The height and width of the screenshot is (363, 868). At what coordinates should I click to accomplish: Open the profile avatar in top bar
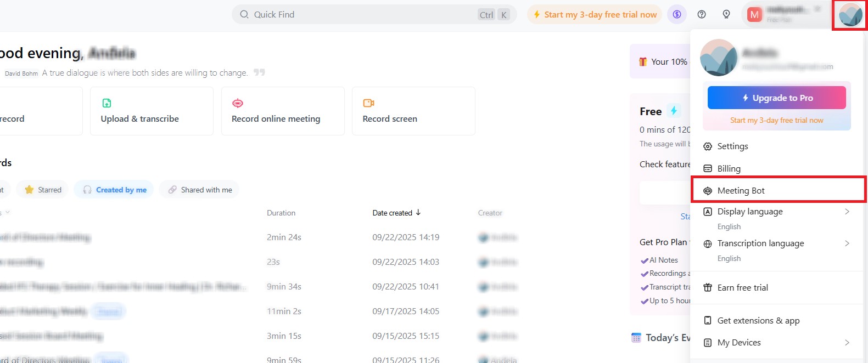tap(850, 15)
